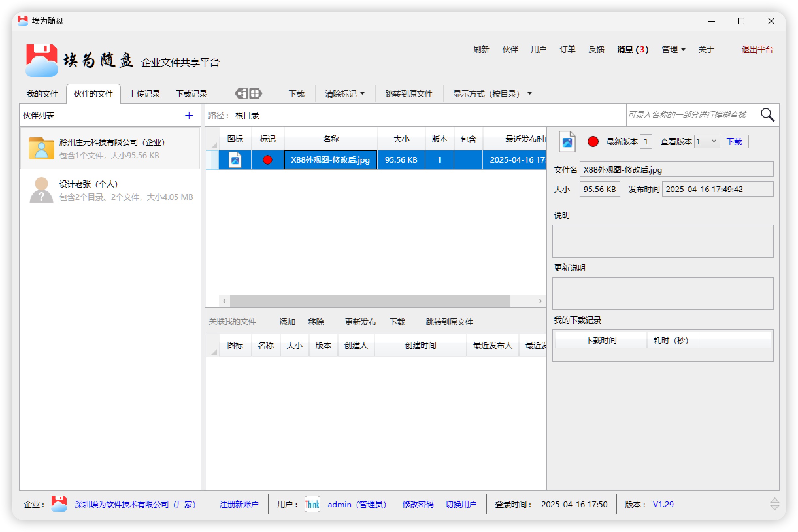Click the scrollbar left arrow of file list
This screenshot has height=532, width=798.
(x=224, y=301)
